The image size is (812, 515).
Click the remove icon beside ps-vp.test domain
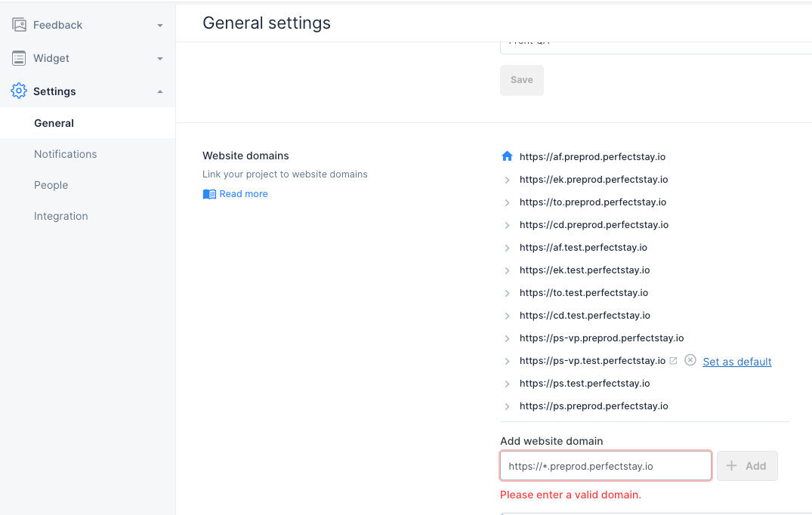click(690, 361)
